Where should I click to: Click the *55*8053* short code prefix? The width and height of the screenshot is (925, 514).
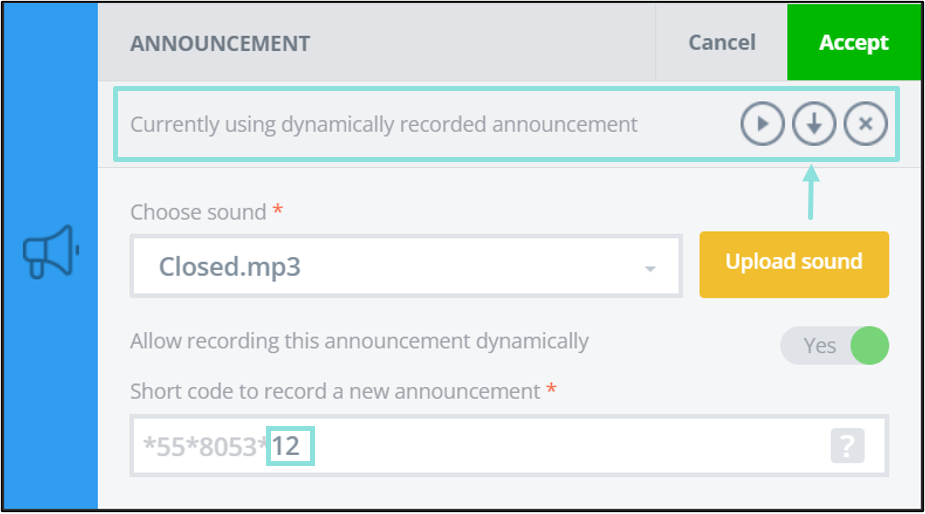tap(205, 447)
